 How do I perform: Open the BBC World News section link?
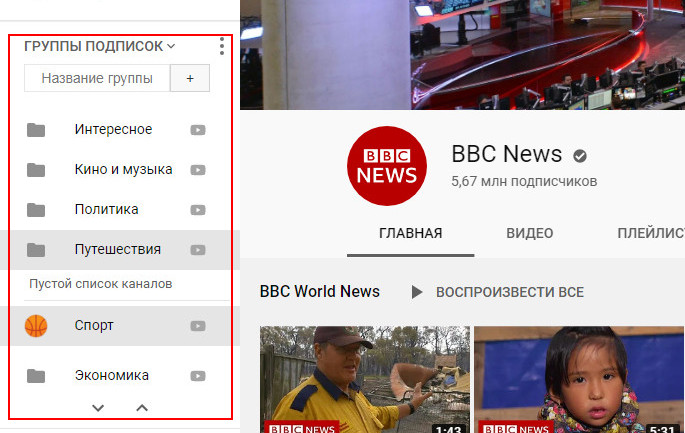[320, 291]
